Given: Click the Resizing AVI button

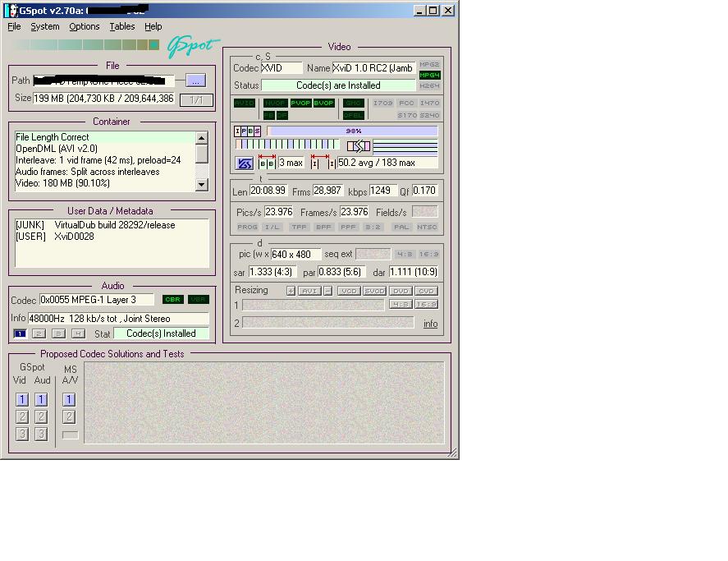Looking at the screenshot, I should [x=309, y=291].
